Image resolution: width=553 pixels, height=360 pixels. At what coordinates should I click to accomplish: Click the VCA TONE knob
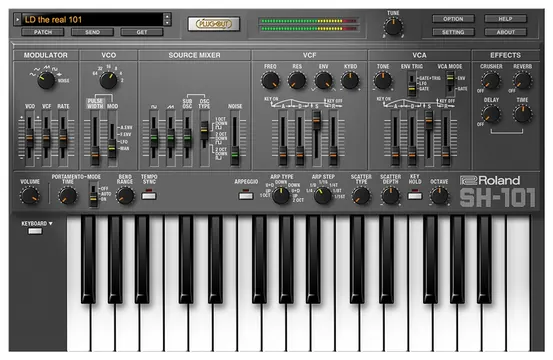[x=383, y=80]
